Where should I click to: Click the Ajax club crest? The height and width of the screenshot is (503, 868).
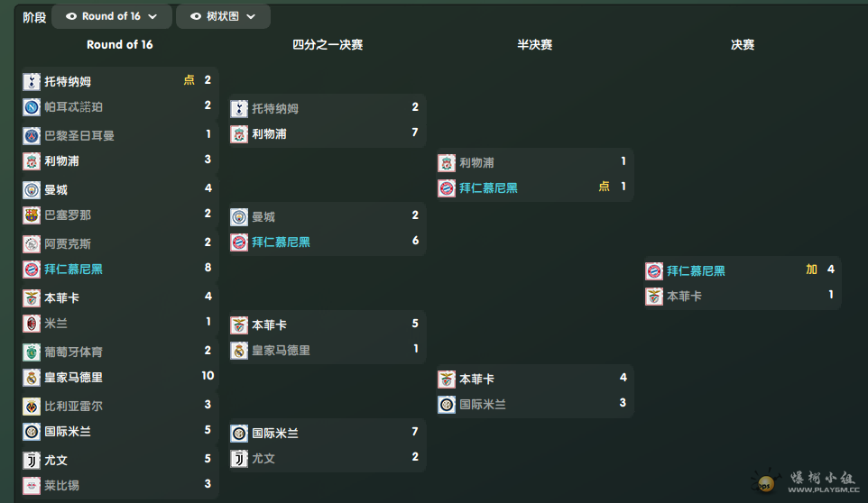tap(32, 244)
